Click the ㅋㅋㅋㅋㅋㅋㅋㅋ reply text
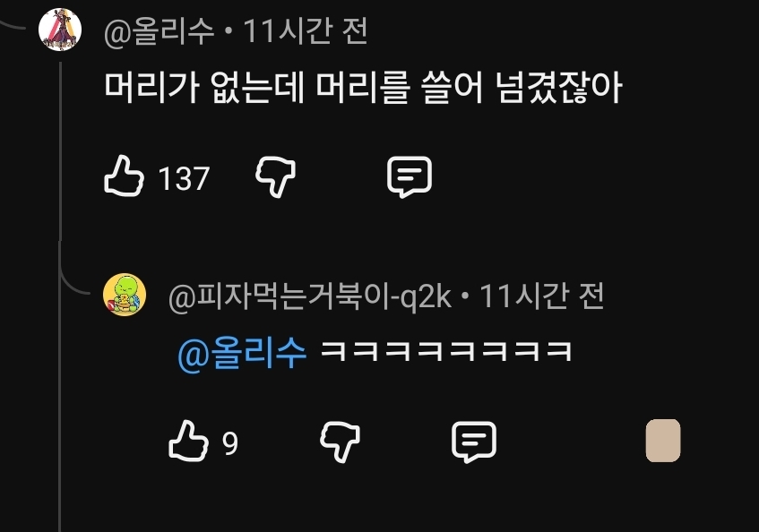The width and height of the screenshot is (759, 532). pyautogui.click(x=446, y=351)
